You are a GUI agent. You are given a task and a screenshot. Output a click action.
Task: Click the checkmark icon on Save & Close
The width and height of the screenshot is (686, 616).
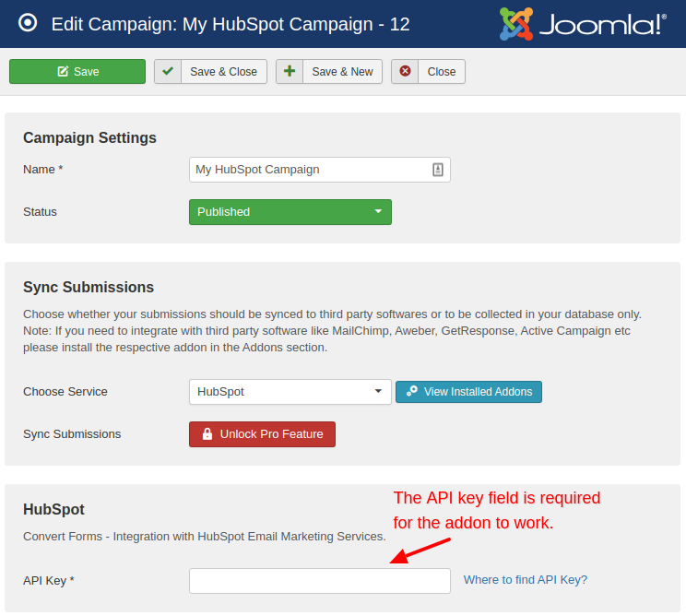point(168,71)
